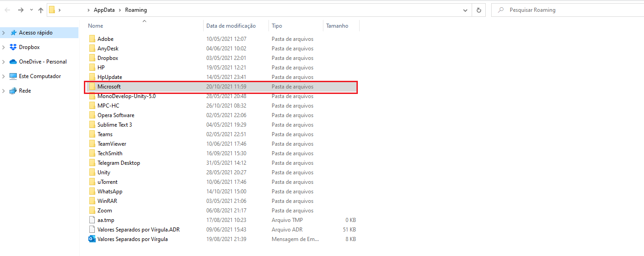Click the Up one level arrow
The image size is (644, 256).
(41, 10)
